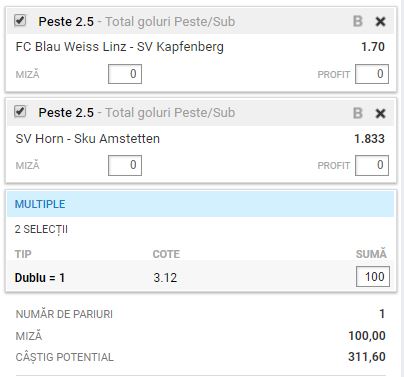This screenshot has height=377, width=404.
Task: Remove the SV Horn - Sku Amstetten bet with X
Action: coord(380,114)
